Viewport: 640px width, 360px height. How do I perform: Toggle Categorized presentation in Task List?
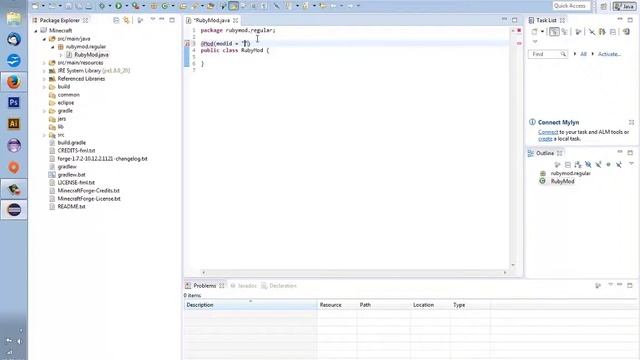pyautogui.click(x=554, y=31)
